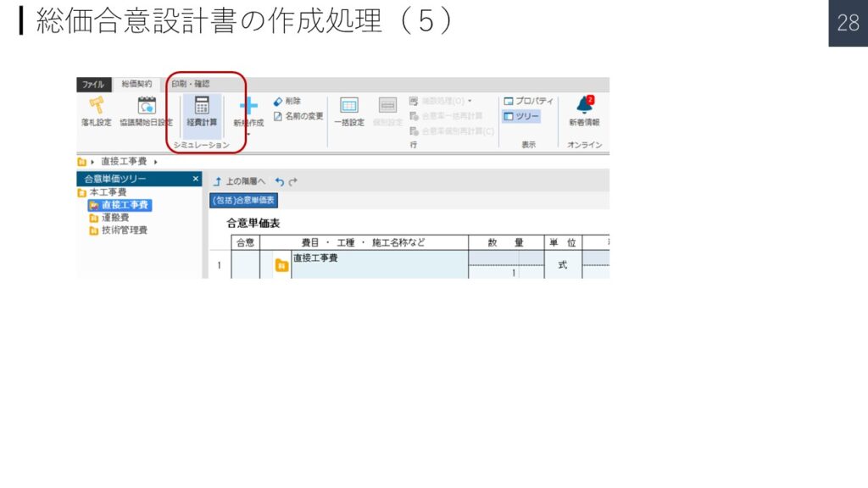
Task: Open 協議開始日設定 calendar tool
Action: (x=146, y=107)
